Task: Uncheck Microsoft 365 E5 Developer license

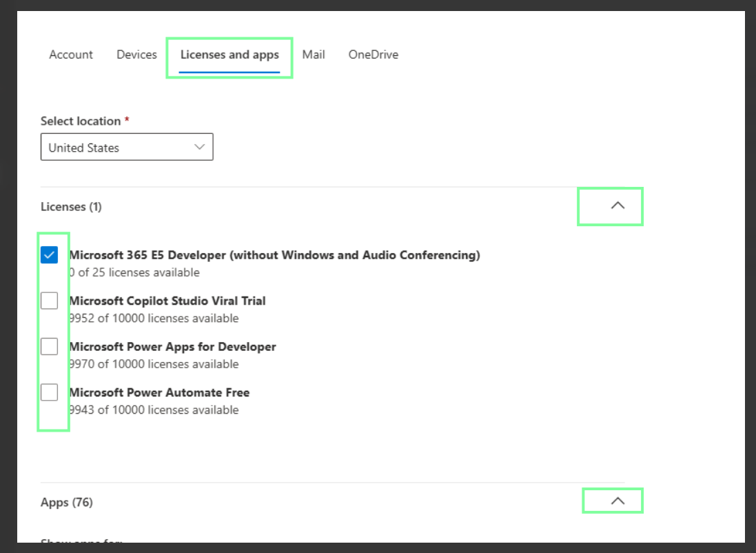Action: tap(49, 255)
